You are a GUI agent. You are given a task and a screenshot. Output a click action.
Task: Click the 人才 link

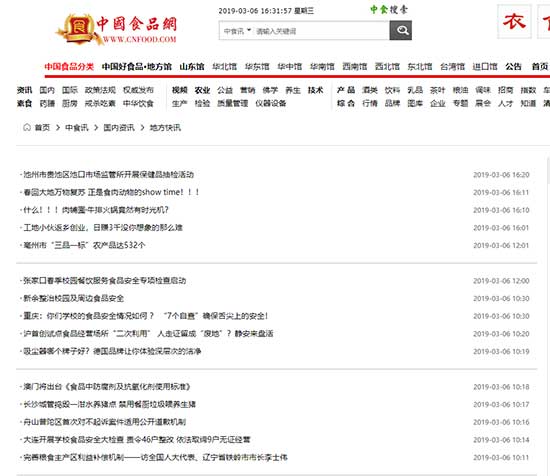(505, 103)
